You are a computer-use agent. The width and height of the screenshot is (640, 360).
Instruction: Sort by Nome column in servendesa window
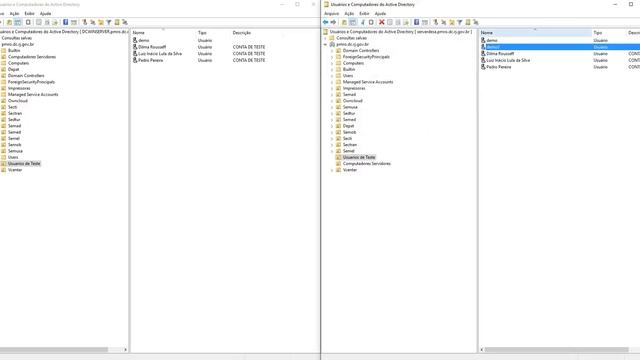coord(536,33)
